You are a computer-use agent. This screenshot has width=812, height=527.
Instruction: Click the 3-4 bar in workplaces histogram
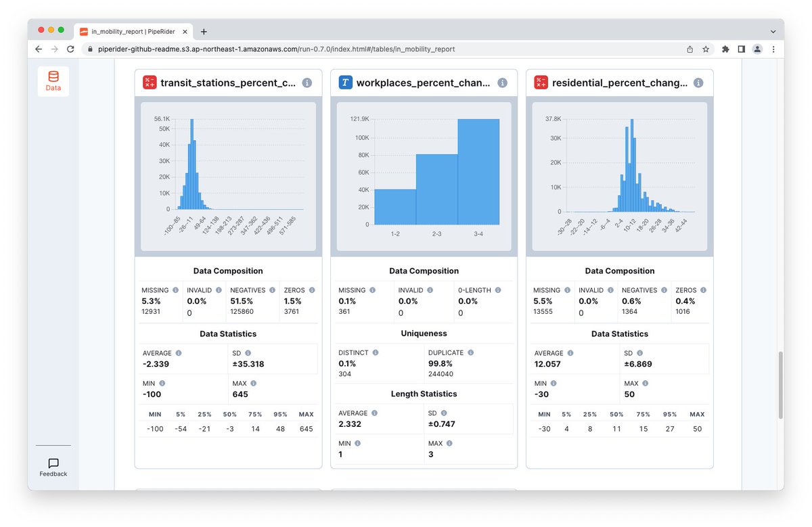(478, 172)
